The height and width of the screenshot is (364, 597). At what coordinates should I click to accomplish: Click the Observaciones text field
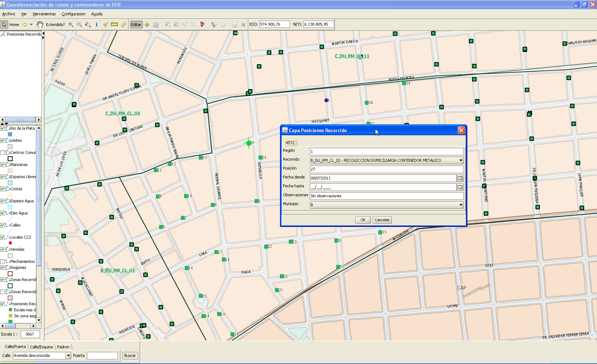(x=386, y=196)
